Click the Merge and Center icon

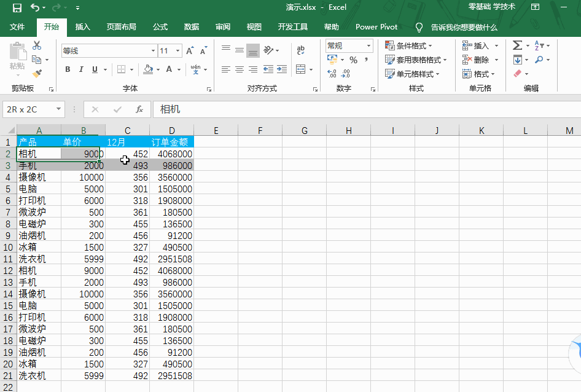coord(300,69)
